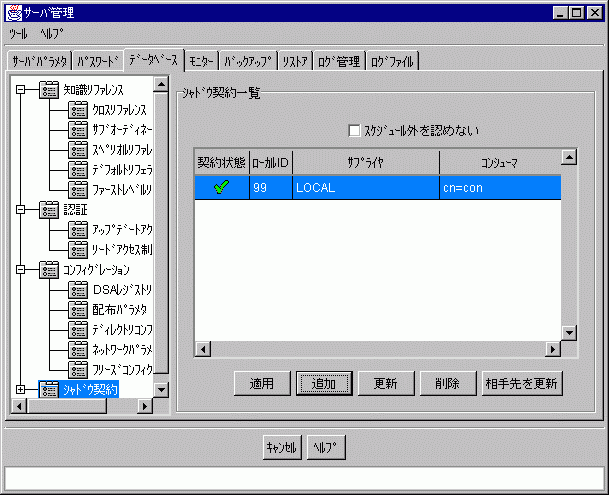Switch to the パスワード tab

(97, 61)
